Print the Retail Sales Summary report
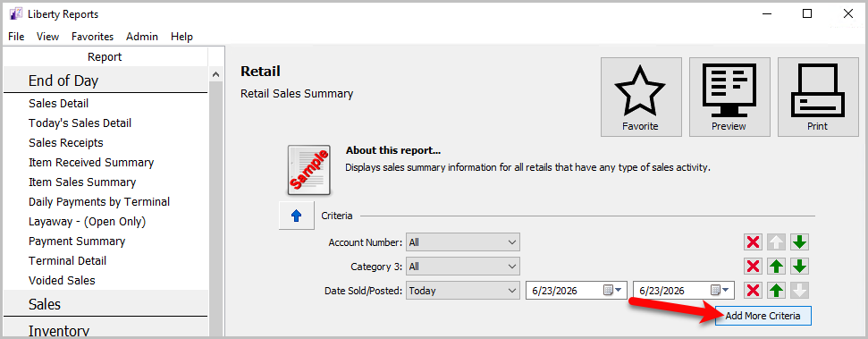 [x=818, y=97]
